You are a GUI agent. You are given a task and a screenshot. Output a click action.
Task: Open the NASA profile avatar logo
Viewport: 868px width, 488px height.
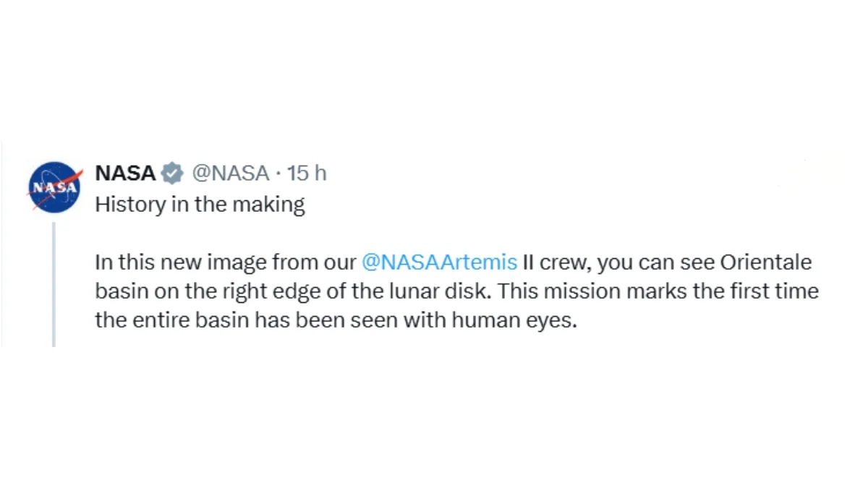pos(54,187)
